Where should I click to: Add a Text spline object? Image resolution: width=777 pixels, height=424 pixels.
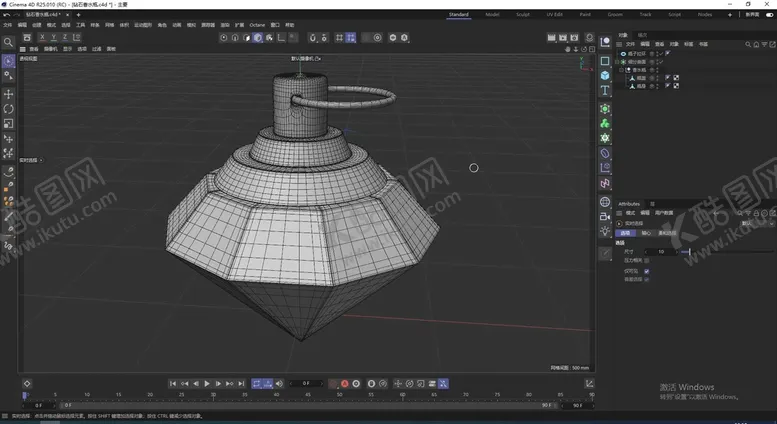point(605,90)
